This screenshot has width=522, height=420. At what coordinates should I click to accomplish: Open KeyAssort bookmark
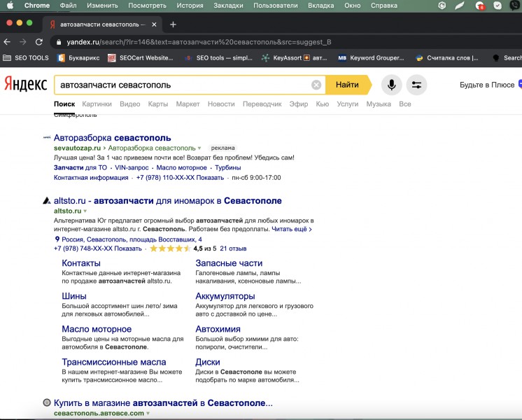[294, 57]
